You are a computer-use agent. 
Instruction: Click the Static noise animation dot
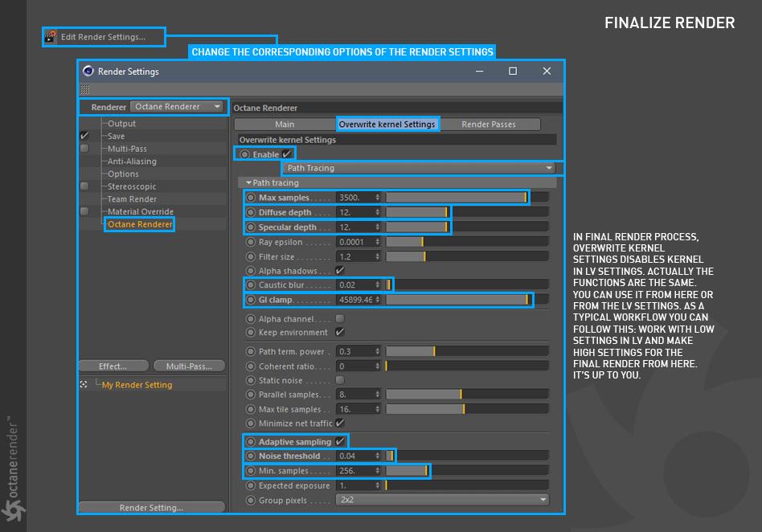250,380
